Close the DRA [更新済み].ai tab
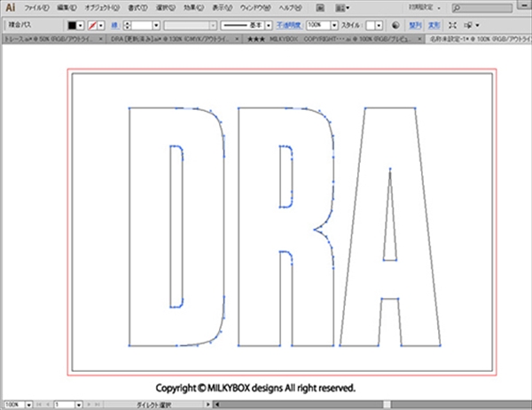Image resolution: width=532 pixels, height=410 pixels. [x=237, y=39]
